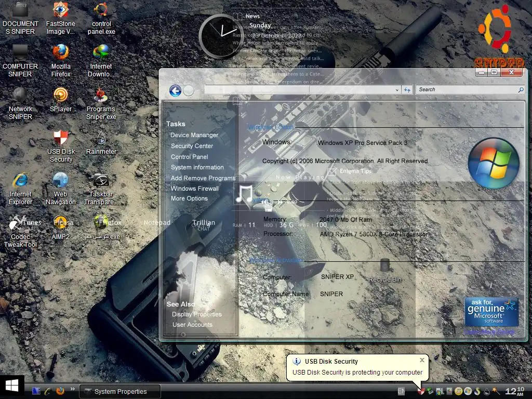Click the Ubuntu SNIPER logo widget

(498, 36)
